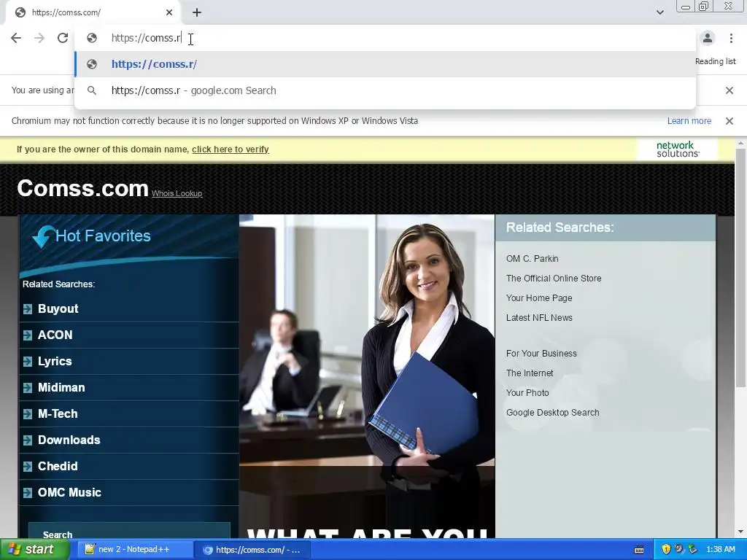Open the security shield tray icon
This screenshot has width=747, height=560.
click(x=666, y=549)
